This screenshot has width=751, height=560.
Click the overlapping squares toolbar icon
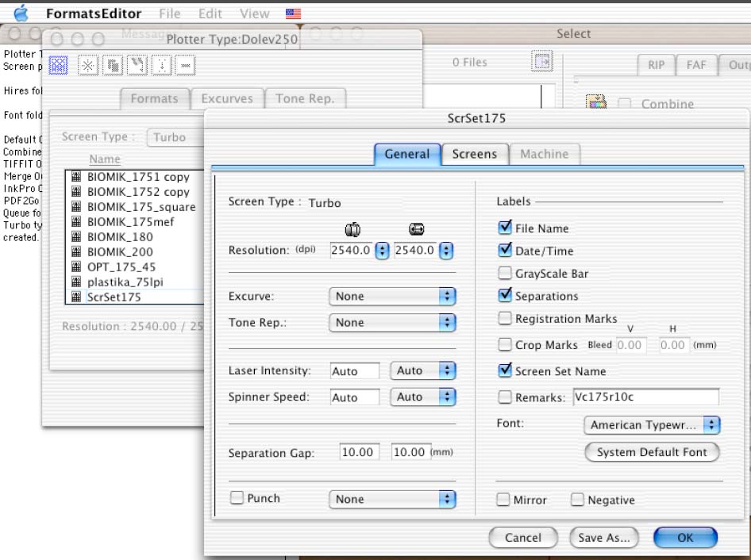113,65
